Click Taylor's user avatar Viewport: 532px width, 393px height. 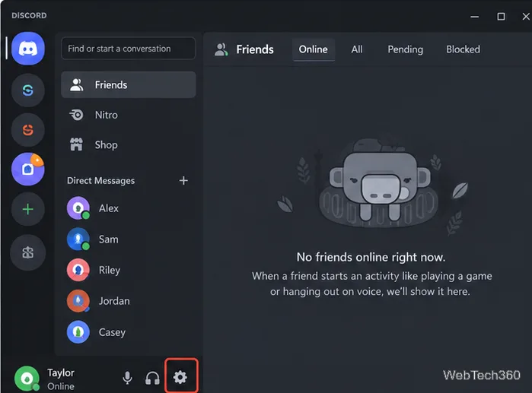27,378
